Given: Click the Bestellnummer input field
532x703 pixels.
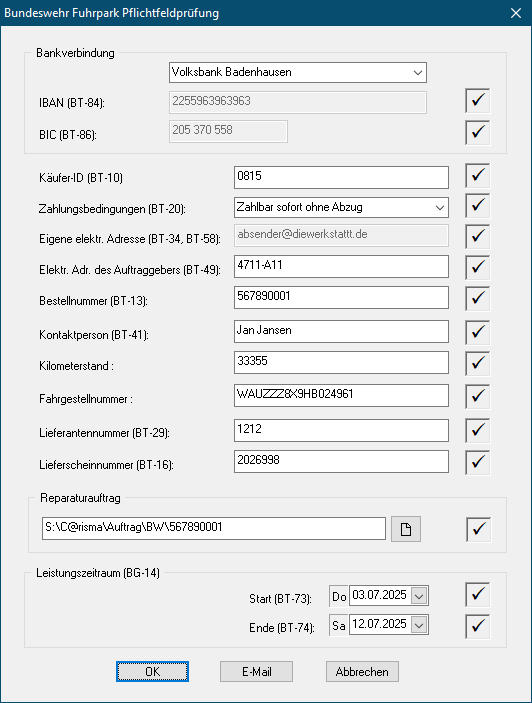Looking at the screenshot, I should 341,297.
